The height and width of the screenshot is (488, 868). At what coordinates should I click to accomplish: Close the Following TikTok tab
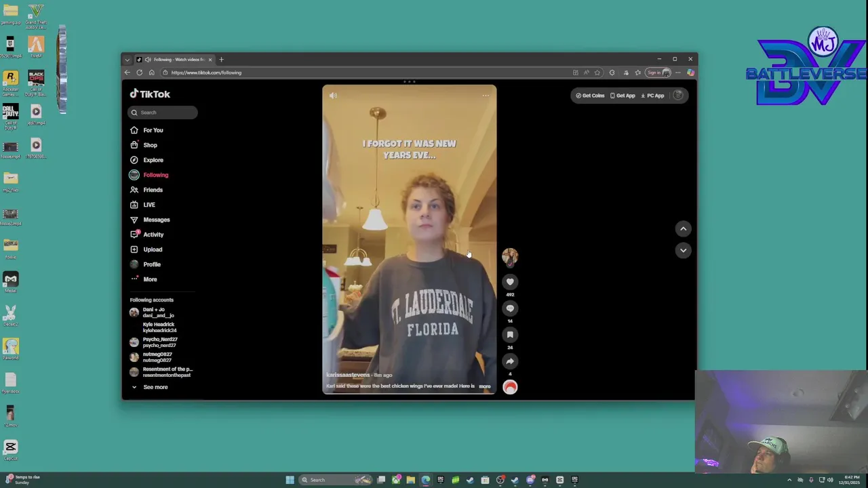[x=210, y=60]
